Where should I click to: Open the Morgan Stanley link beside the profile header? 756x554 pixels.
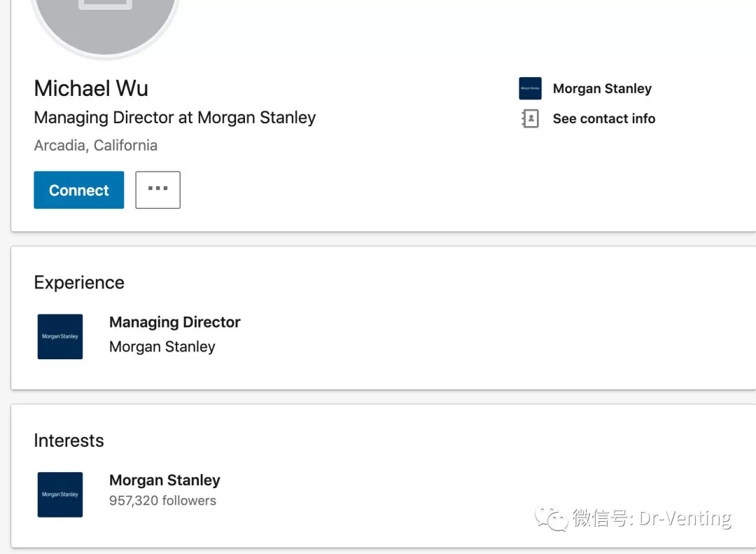coord(602,88)
